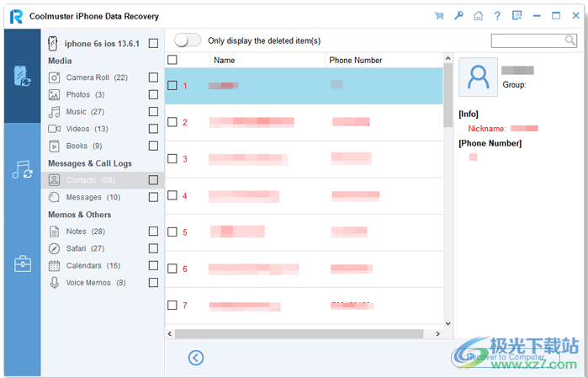The width and height of the screenshot is (588, 378).
Task: Click the Notes page icon
Action: coord(55,232)
